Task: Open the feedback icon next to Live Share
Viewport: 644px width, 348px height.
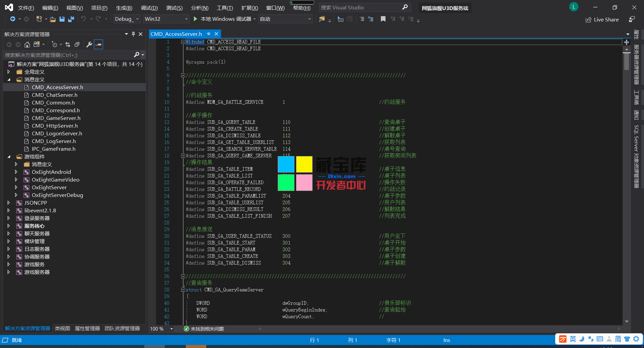Action: [632, 19]
